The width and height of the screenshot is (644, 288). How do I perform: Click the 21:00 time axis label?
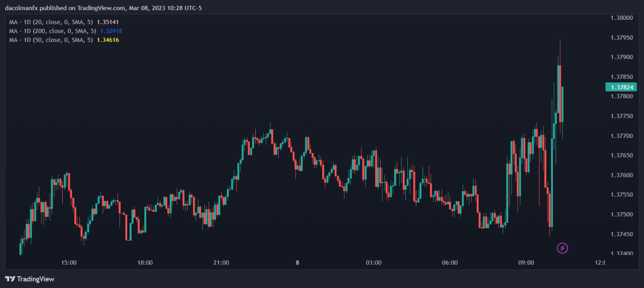click(x=221, y=263)
